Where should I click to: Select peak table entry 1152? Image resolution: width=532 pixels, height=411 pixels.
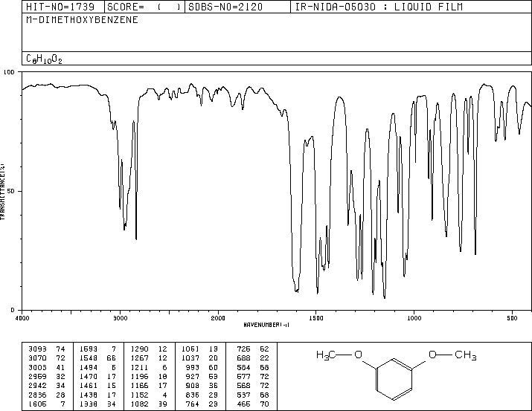[139, 395]
